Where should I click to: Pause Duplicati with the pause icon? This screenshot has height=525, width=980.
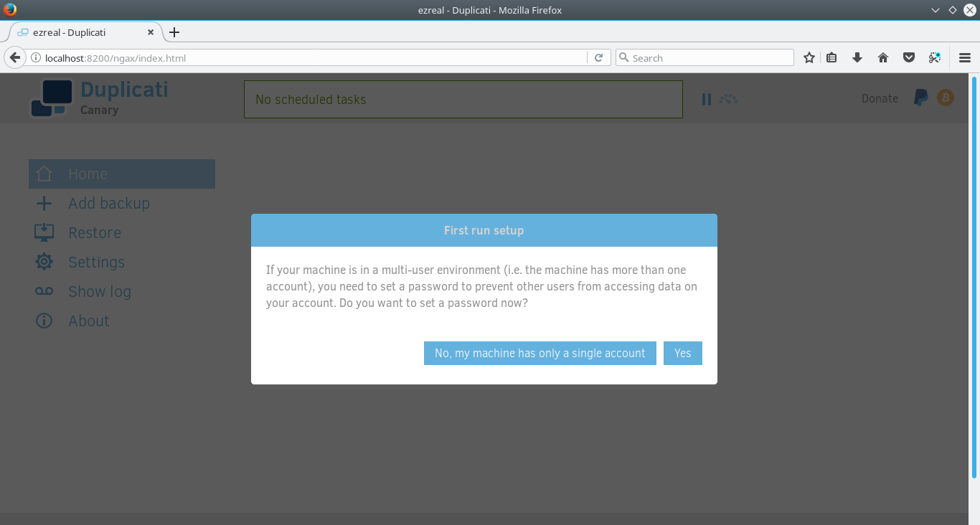pos(707,100)
